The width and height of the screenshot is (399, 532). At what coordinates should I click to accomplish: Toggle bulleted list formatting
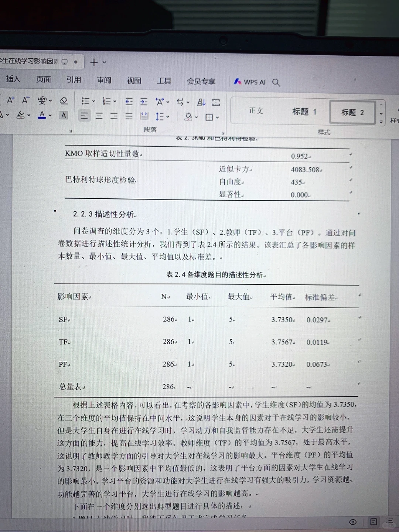tap(86, 101)
